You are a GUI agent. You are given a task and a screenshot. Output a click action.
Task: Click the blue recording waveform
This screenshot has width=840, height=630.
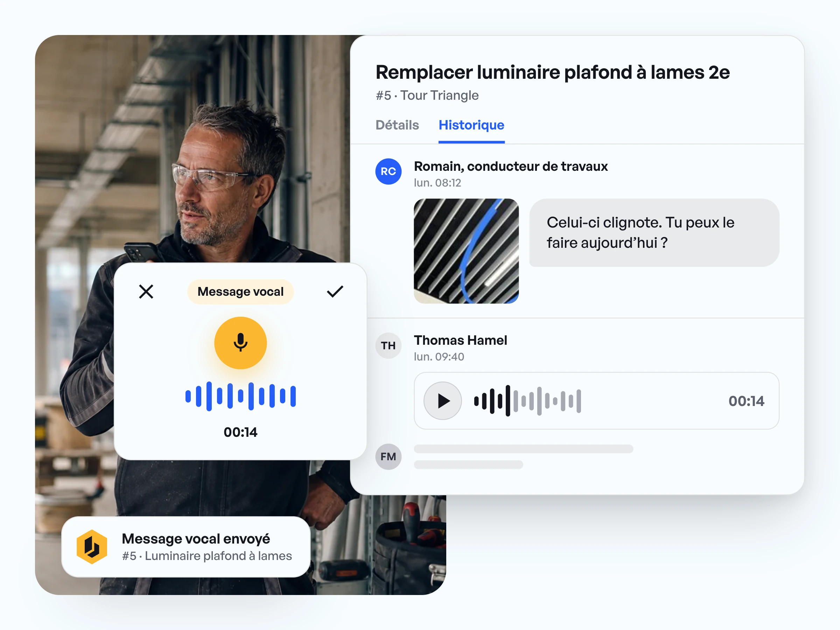[240, 396]
